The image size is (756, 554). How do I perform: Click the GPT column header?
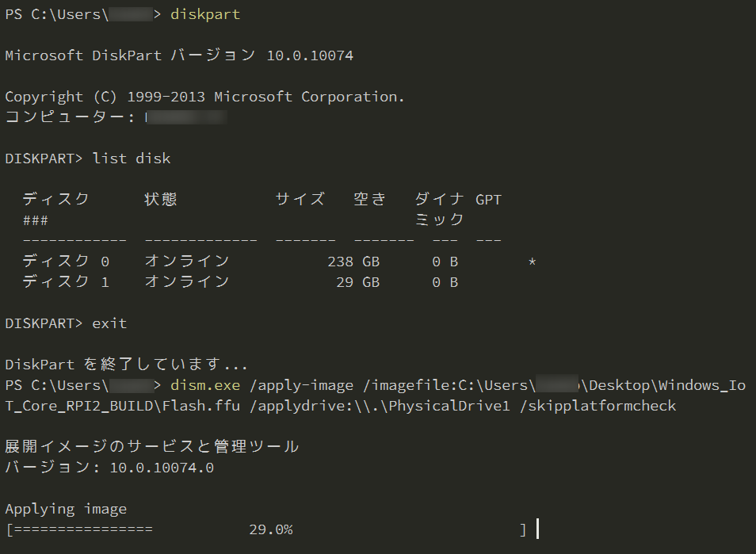(x=488, y=200)
